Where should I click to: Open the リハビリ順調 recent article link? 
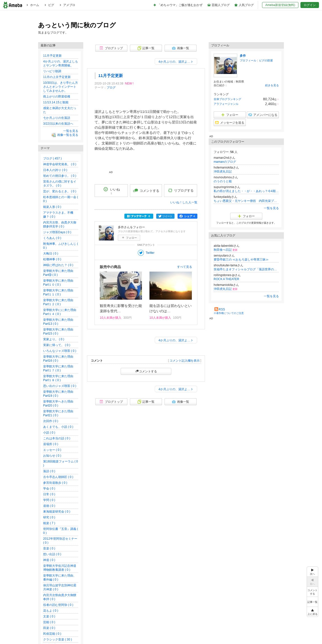(x=52, y=71)
